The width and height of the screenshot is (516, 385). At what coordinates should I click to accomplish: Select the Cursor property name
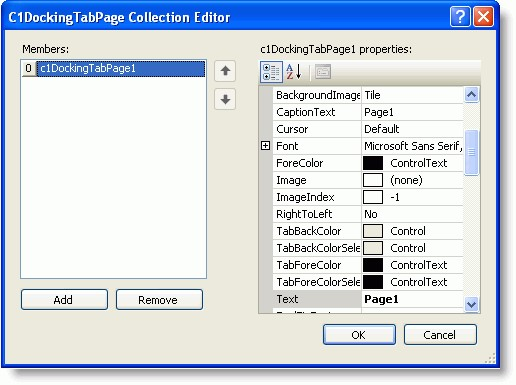[317, 129]
